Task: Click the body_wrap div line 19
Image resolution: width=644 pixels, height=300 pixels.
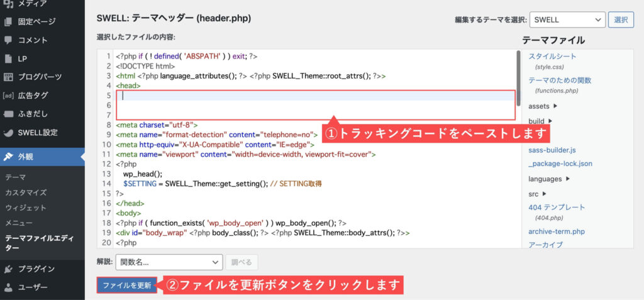Action: [x=263, y=233]
